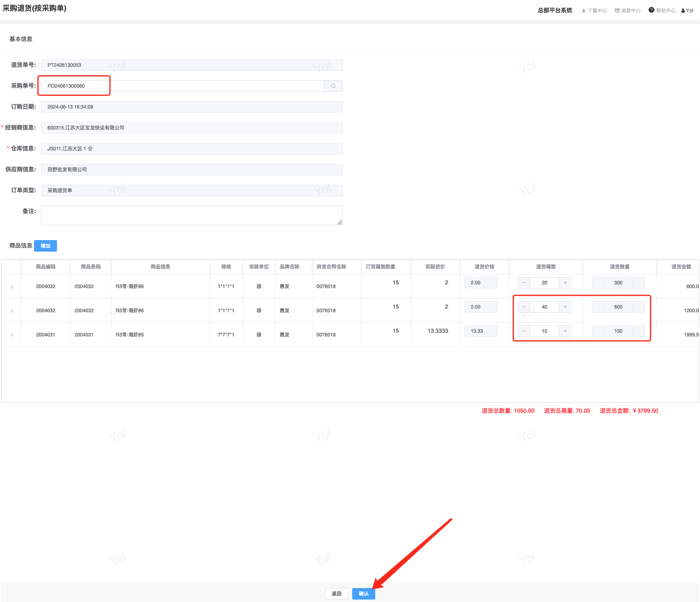Click the 实际进价 column header
Image resolution: width=700 pixels, height=602 pixels.
(x=435, y=267)
